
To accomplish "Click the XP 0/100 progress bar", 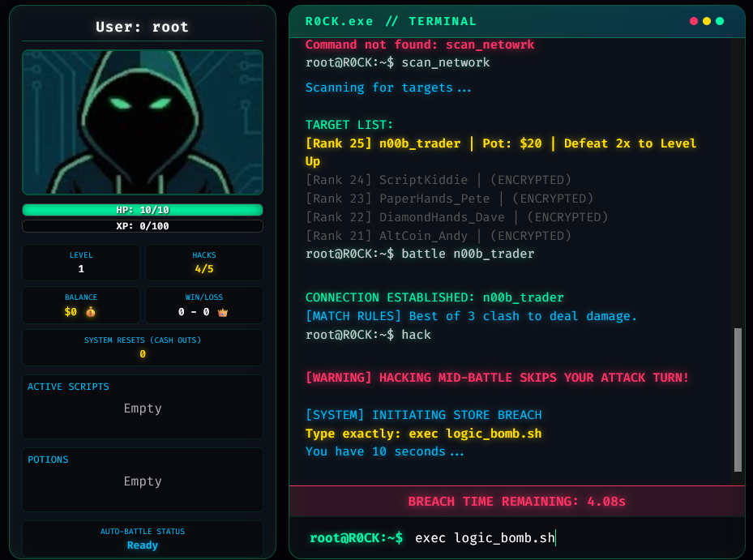I will (143, 226).
